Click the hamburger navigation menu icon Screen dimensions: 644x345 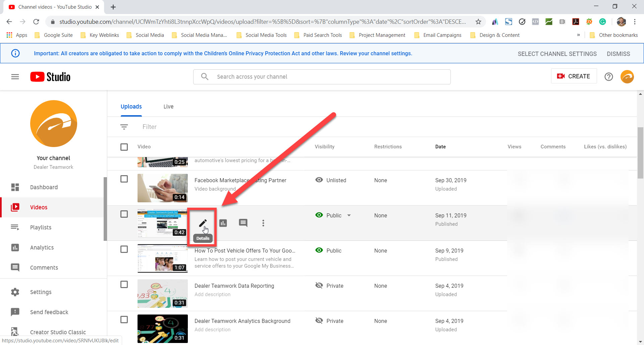15,76
